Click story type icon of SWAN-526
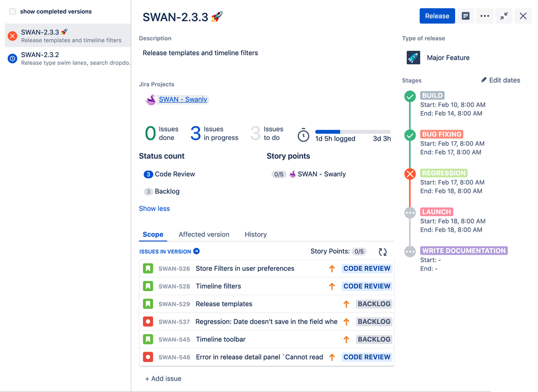This screenshot has width=538, height=392. click(148, 268)
